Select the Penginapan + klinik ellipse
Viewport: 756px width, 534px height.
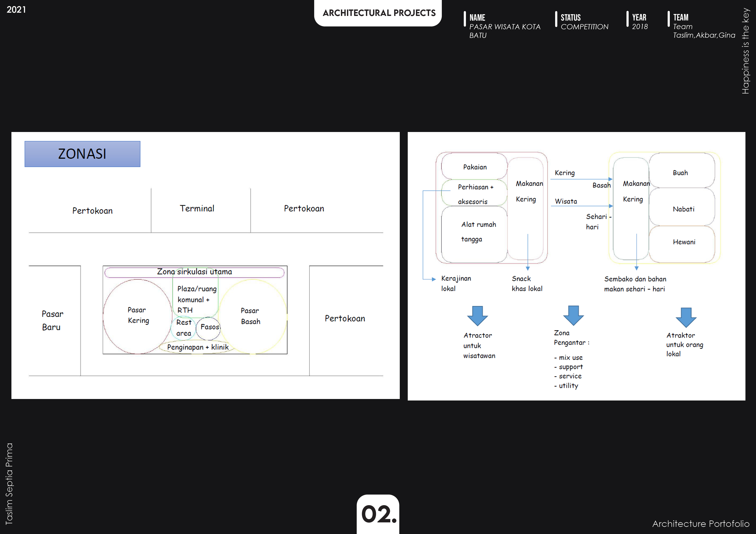pos(197,347)
